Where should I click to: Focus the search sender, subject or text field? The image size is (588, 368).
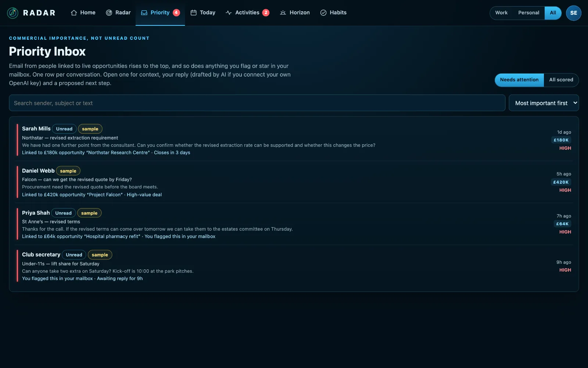tap(257, 103)
